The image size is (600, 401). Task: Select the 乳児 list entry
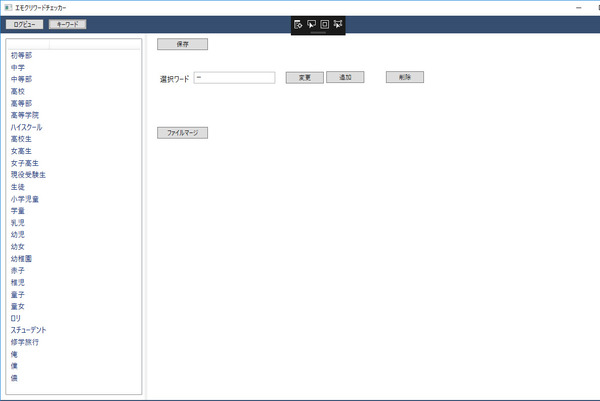tap(18, 223)
